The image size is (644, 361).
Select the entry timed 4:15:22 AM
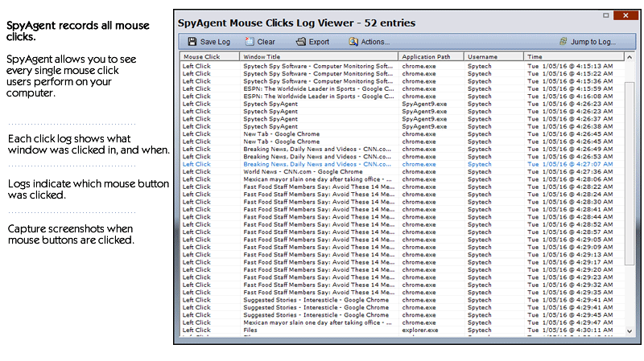402,73
